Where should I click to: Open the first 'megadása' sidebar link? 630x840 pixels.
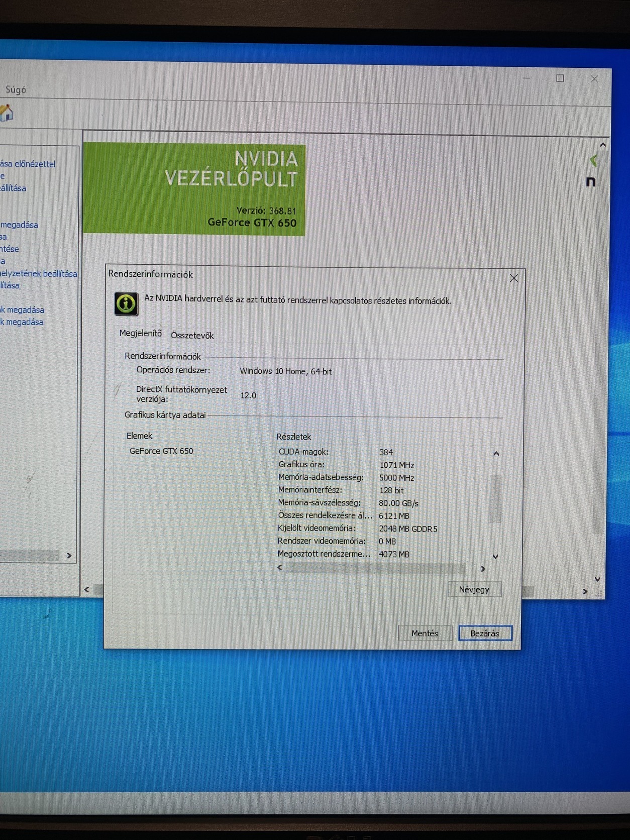pos(19,225)
